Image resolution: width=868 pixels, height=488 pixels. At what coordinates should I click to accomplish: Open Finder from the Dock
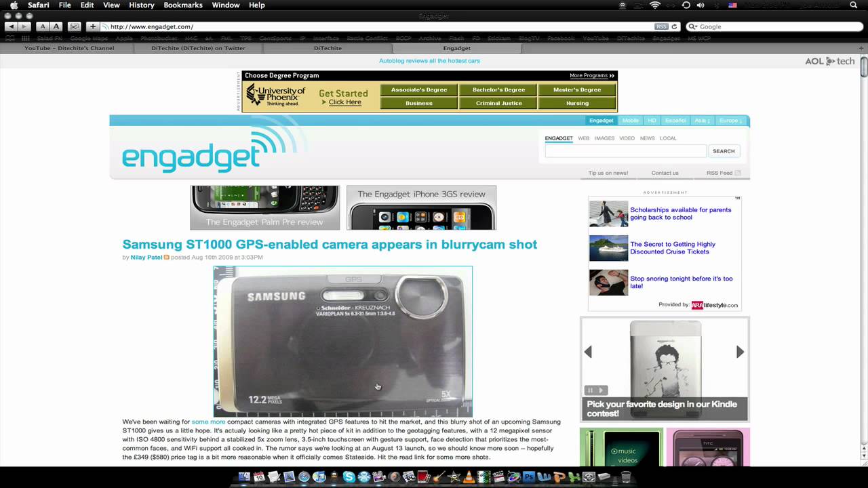coord(244,477)
